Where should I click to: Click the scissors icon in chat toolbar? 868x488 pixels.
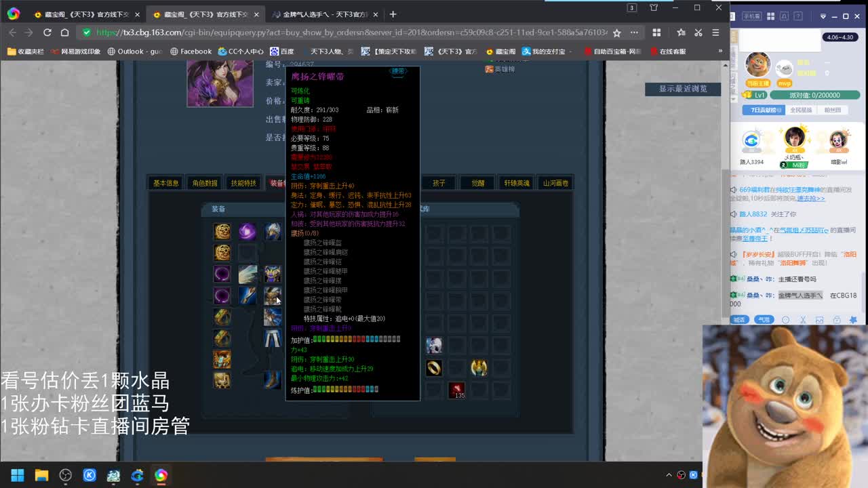(x=803, y=320)
